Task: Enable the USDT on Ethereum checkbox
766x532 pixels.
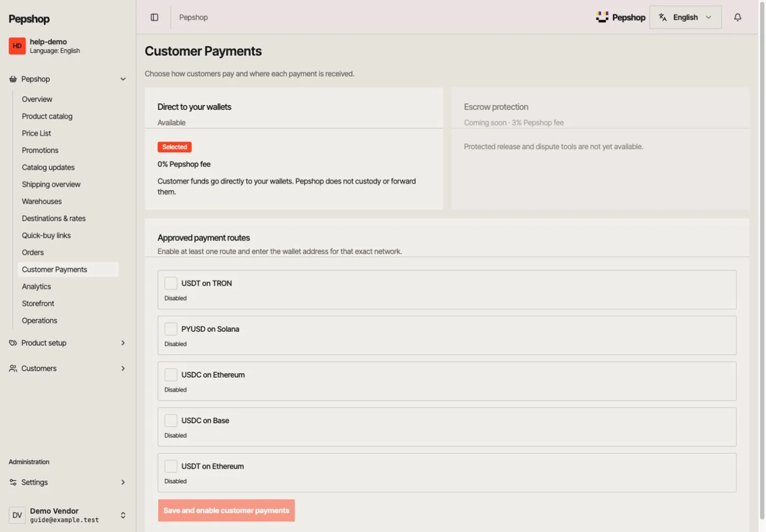Action: (x=171, y=466)
